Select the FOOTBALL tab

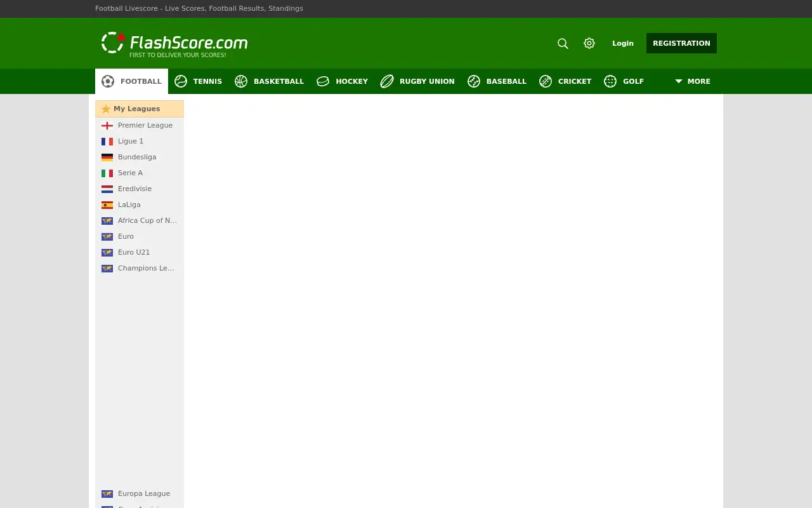[x=131, y=81]
